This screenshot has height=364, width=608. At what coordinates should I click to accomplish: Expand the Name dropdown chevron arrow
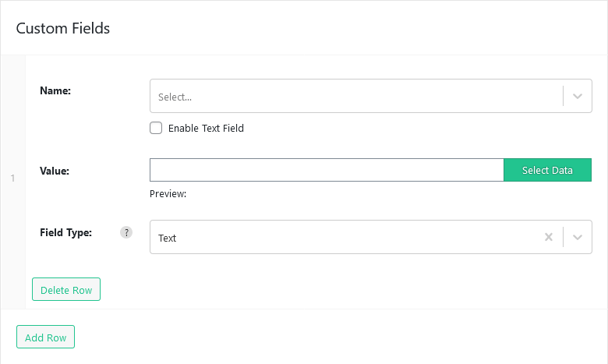578,96
